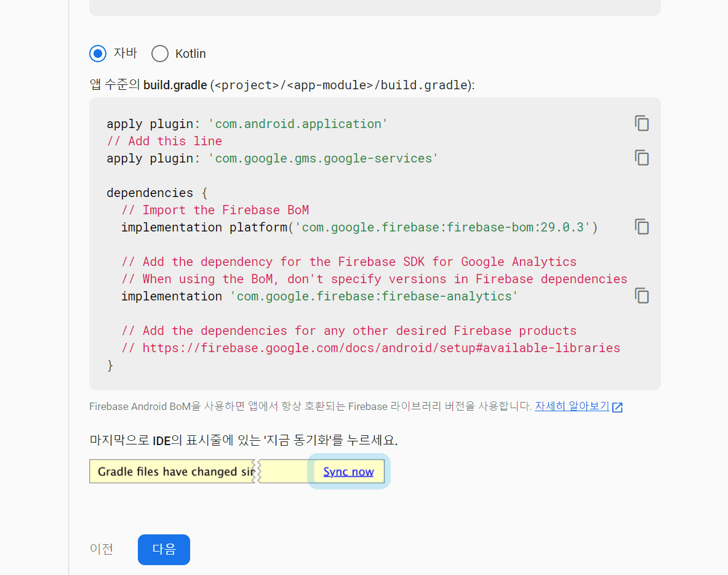Click the '// Add this line' comment
The height and width of the screenshot is (575, 728).
click(x=164, y=141)
